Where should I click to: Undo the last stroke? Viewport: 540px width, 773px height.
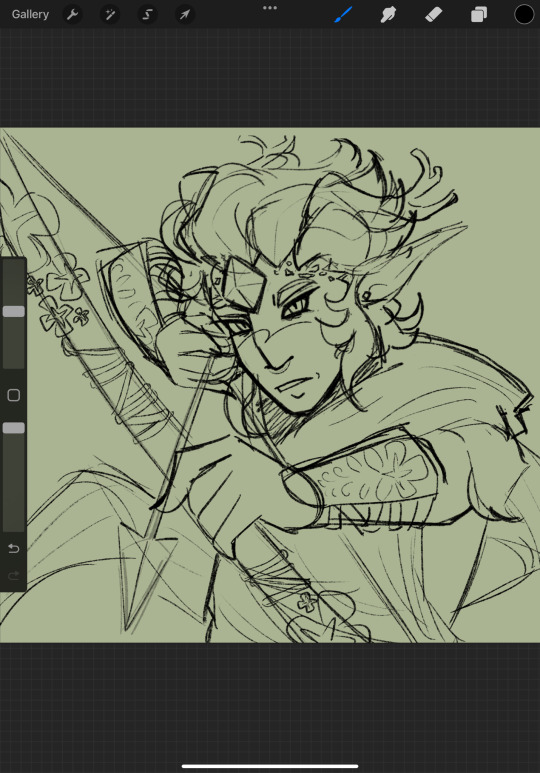click(14, 548)
